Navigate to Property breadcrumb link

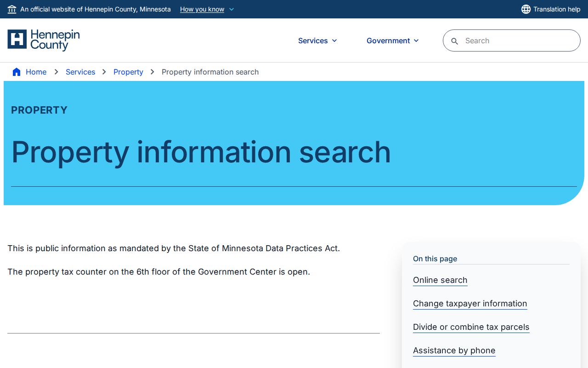point(128,72)
